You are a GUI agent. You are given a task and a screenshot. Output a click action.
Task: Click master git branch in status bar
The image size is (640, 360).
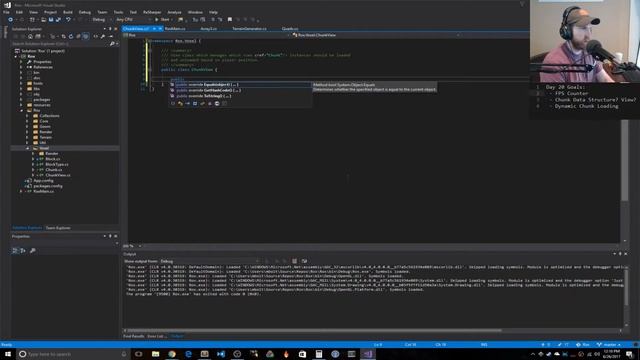pos(609,345)
